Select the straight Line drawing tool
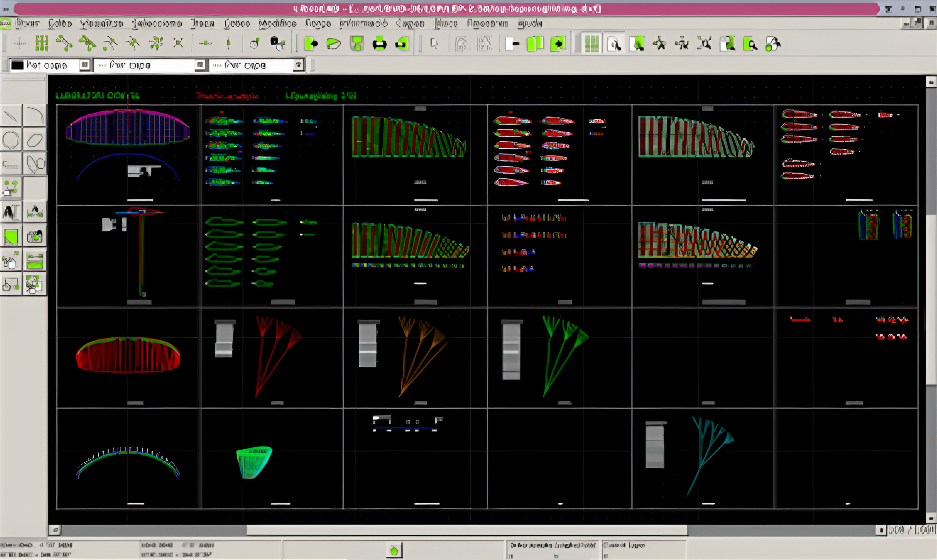 (x=11, y=115)
